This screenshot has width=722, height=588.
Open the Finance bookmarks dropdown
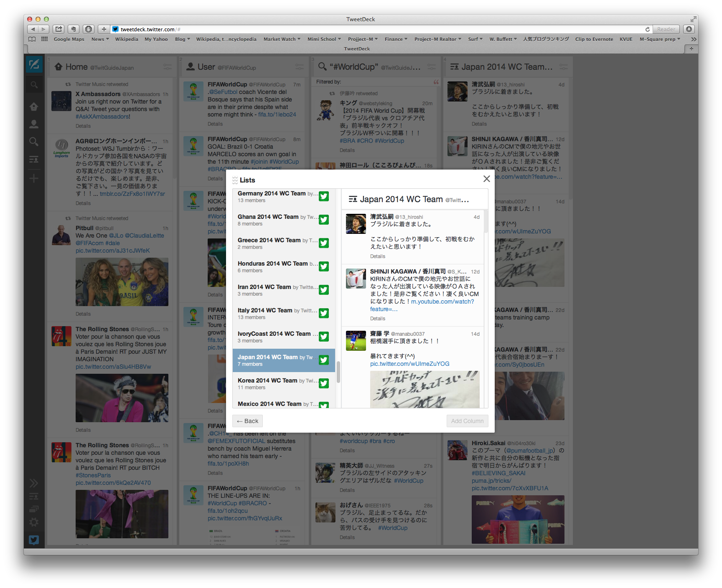point(396,39)
